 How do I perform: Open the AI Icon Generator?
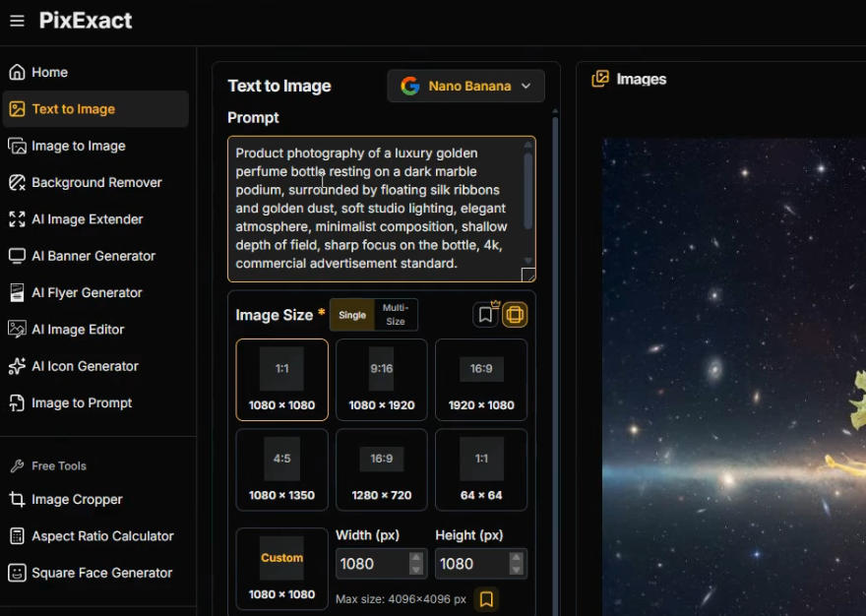click(x=85, y=366)
